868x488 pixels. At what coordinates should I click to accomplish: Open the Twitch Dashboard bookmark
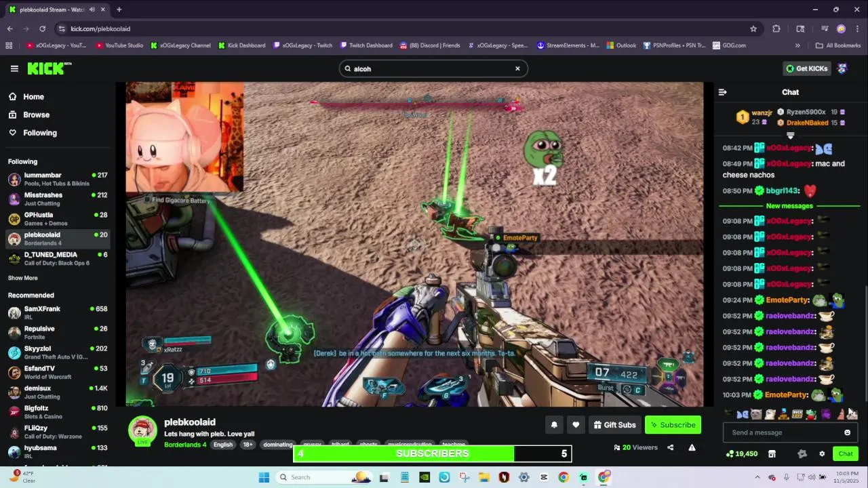[x=366, y=45]
